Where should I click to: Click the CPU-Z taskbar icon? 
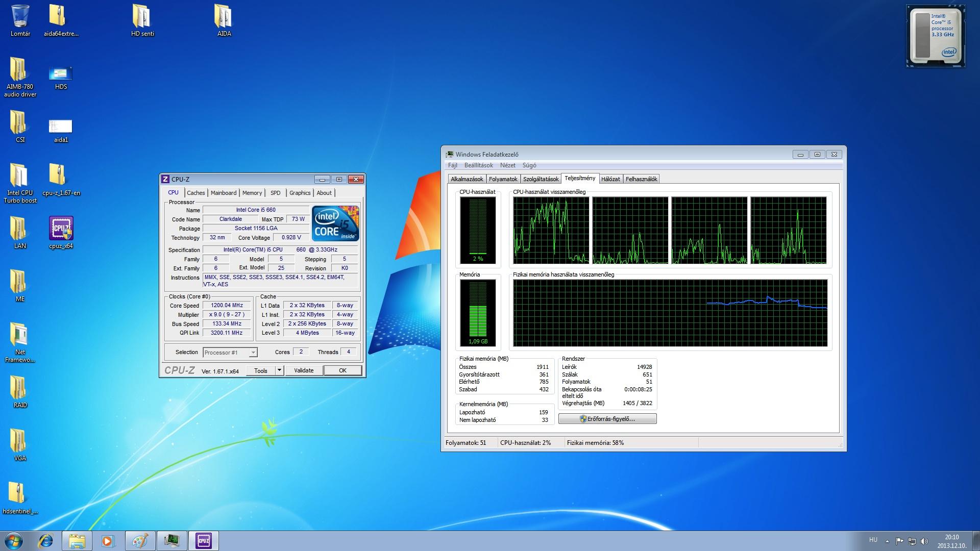[x=203, y=540]
